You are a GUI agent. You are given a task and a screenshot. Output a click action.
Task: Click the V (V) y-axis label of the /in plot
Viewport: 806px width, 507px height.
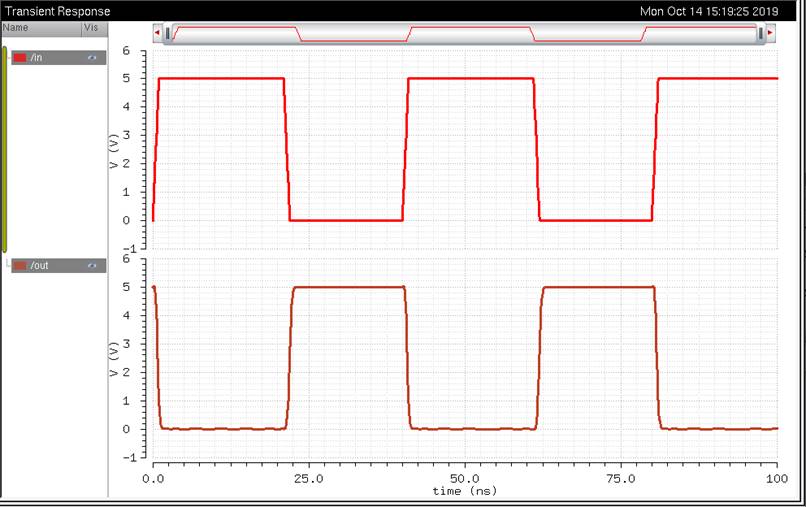[115, 149]
